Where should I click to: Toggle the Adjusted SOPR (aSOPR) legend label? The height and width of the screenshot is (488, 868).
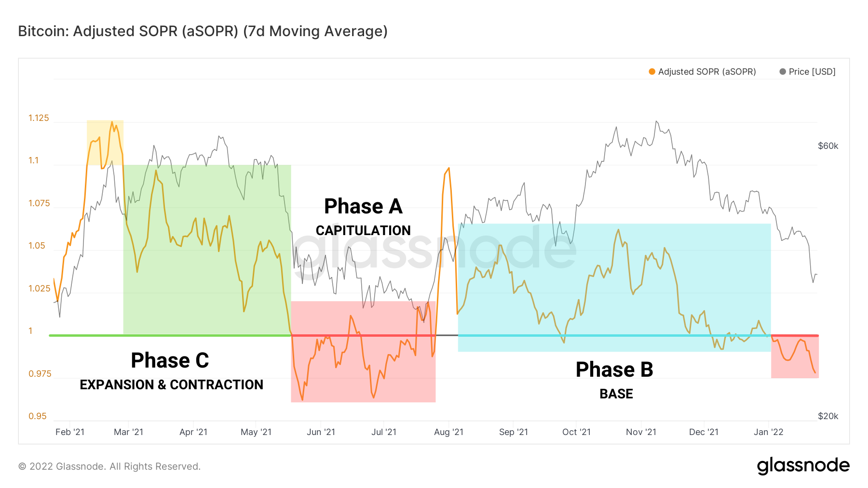pos(707,72)
